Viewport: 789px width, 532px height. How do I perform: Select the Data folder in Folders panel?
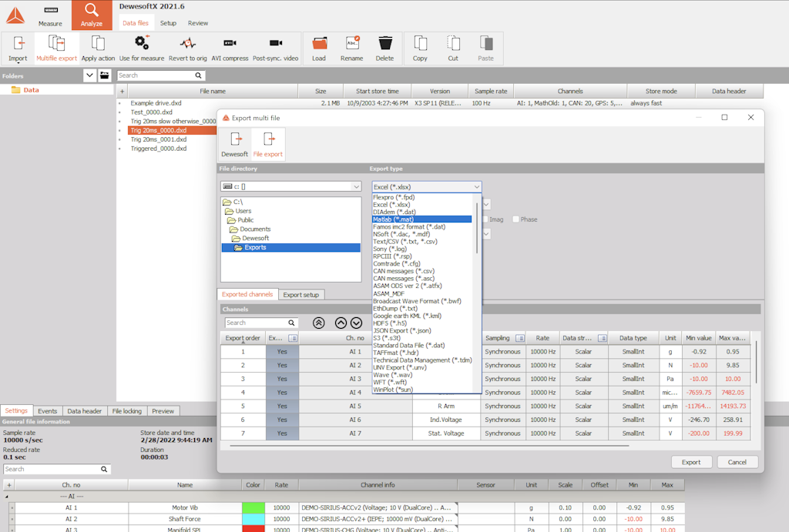click(31, 90)
